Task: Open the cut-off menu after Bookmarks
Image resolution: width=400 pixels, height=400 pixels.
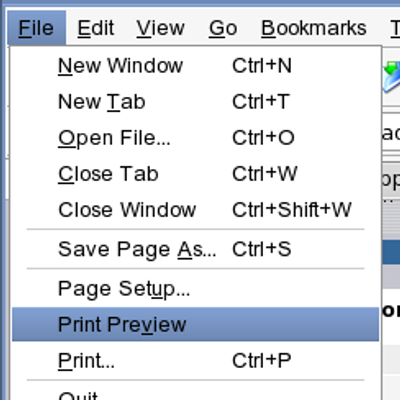Action: 395,28
